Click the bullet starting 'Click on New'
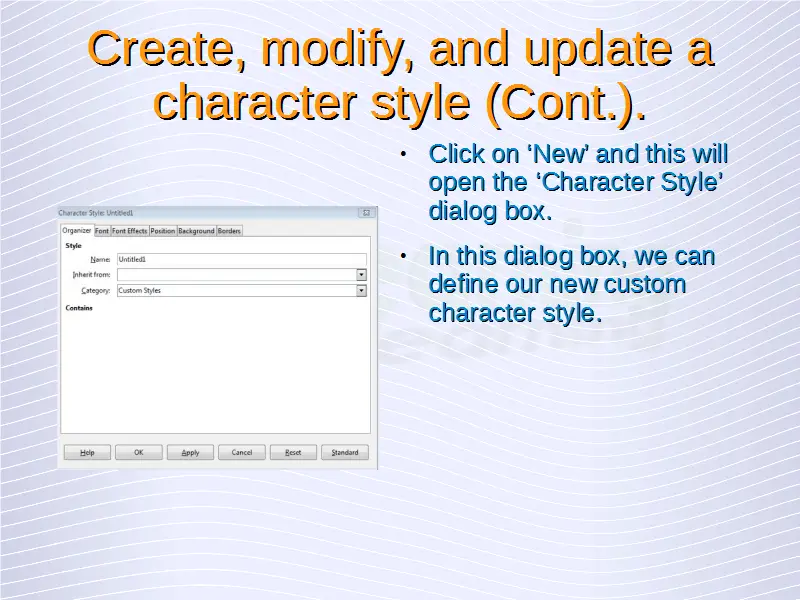Viewport: 800px width, 600px height. click(x=577, y=183)
